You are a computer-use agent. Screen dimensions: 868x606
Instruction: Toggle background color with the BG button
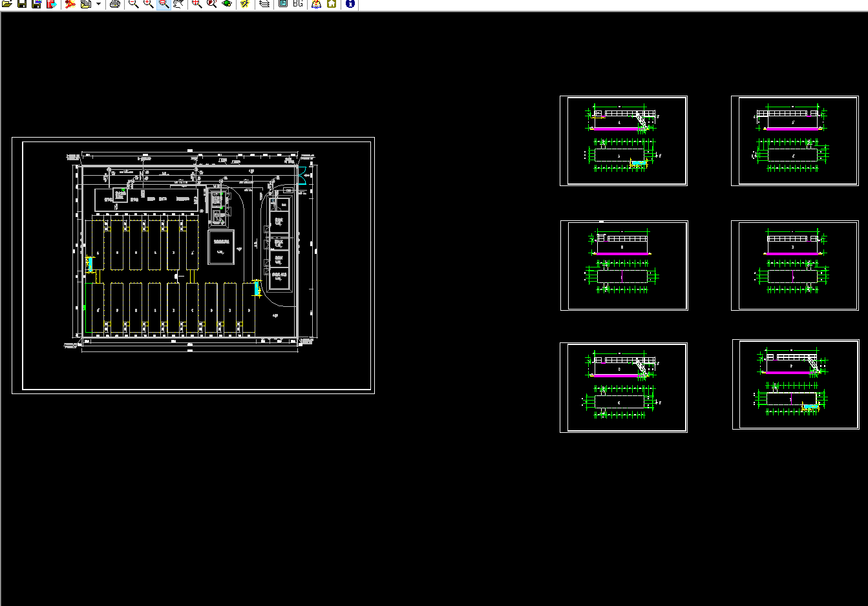[297, 4]
